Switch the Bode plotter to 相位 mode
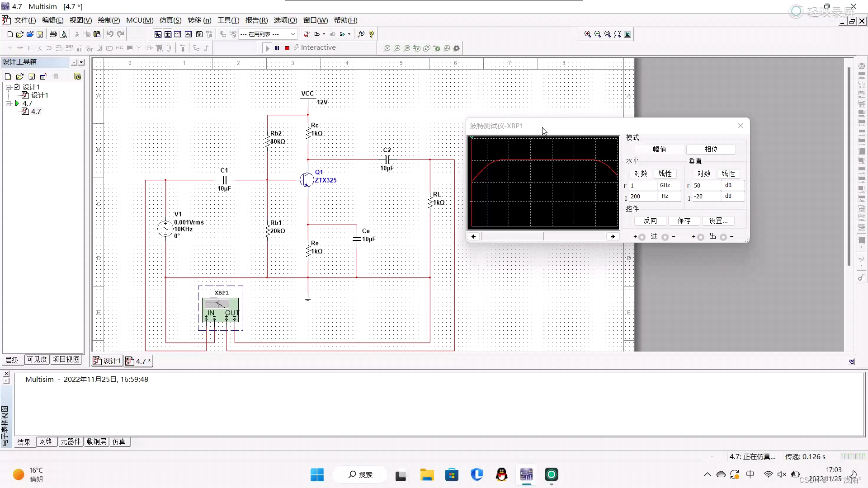Screen dimensions: 868x488 point(711,149)
